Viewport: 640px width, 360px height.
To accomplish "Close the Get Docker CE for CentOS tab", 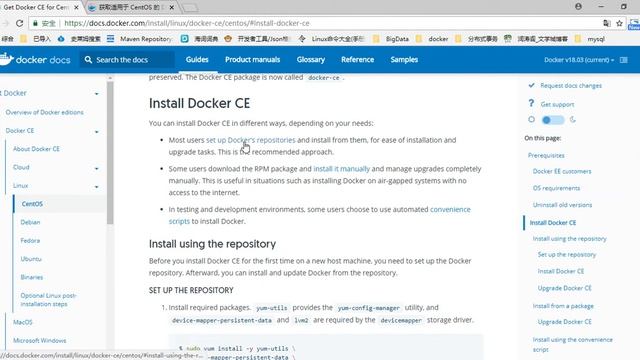I will click(x=76, y=7).
